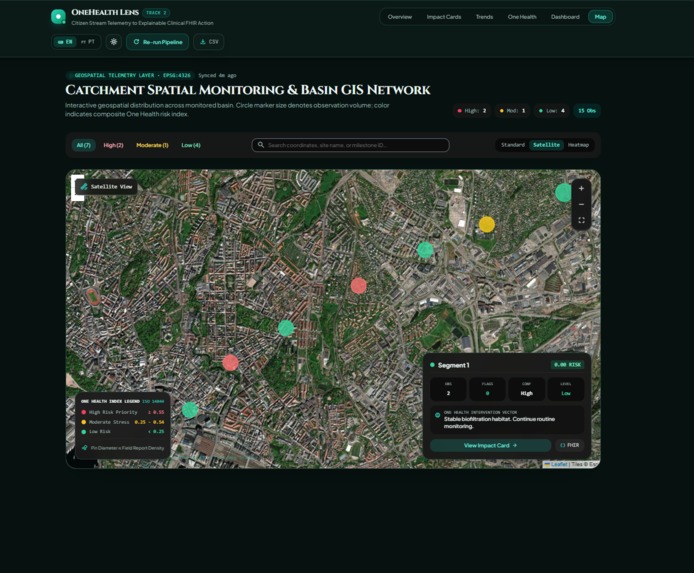The width and height of the screenshot is (694, 573).
Task: Click the fullscreen map icon
Action: click(581, 220)
